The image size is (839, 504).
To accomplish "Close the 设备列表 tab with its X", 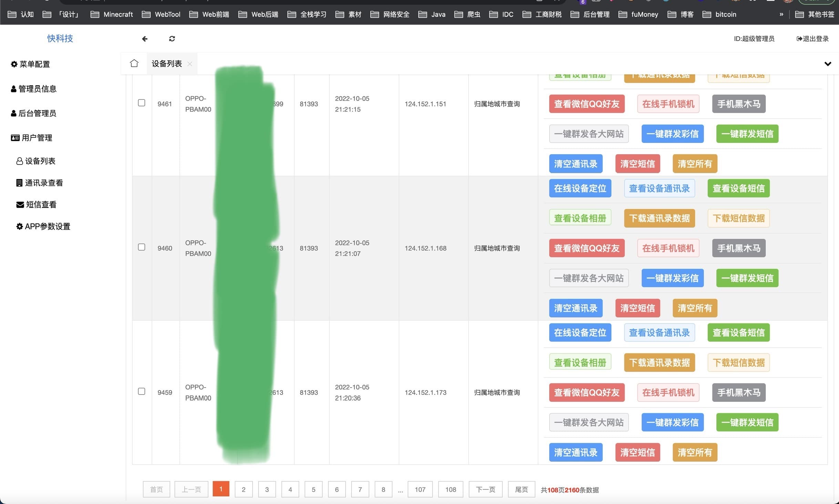I will (190, 64).
